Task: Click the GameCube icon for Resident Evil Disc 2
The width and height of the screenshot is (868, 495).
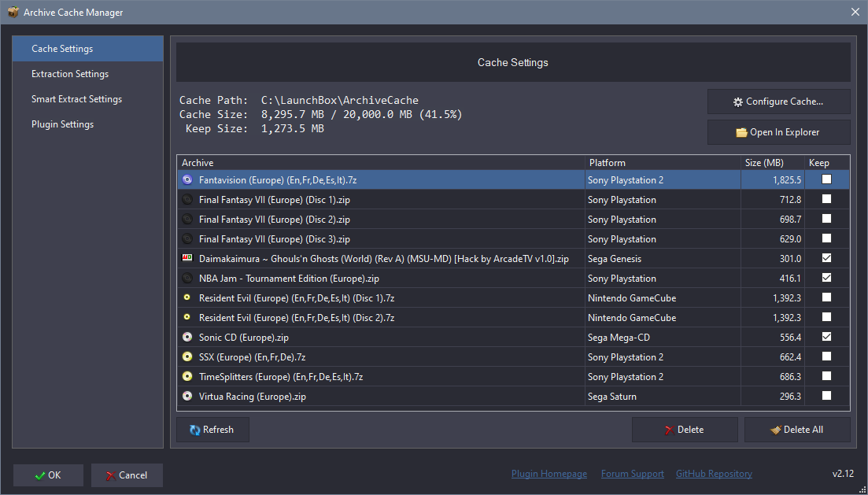Action: coord(187,318)
